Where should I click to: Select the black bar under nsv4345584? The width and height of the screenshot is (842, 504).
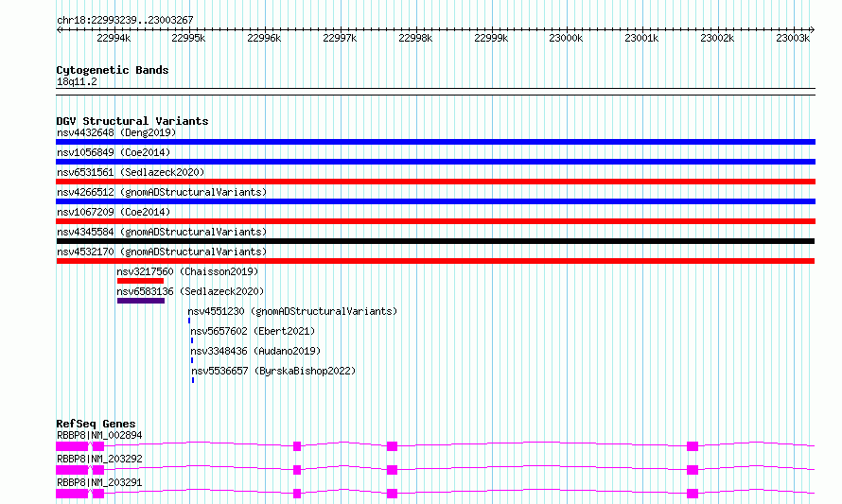coord(435,241)
